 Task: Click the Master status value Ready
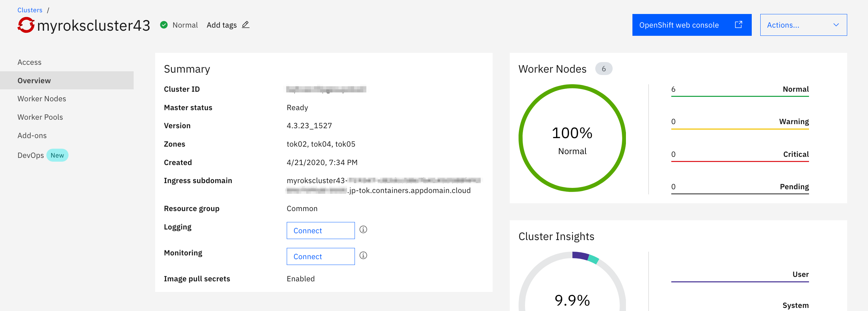pyautogui.click(x=297, y=108)
